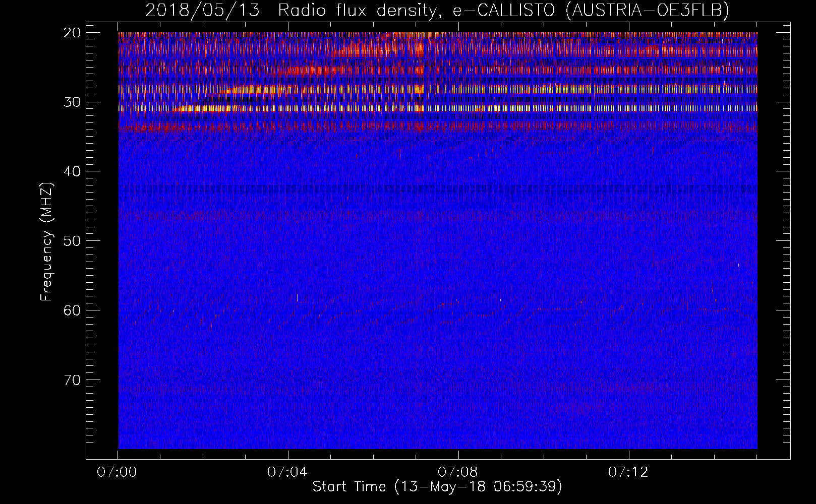The width and height of the screenshot is (816, 504).
Task: Click the 60 frequency tick label
Action: pos(72,310)
